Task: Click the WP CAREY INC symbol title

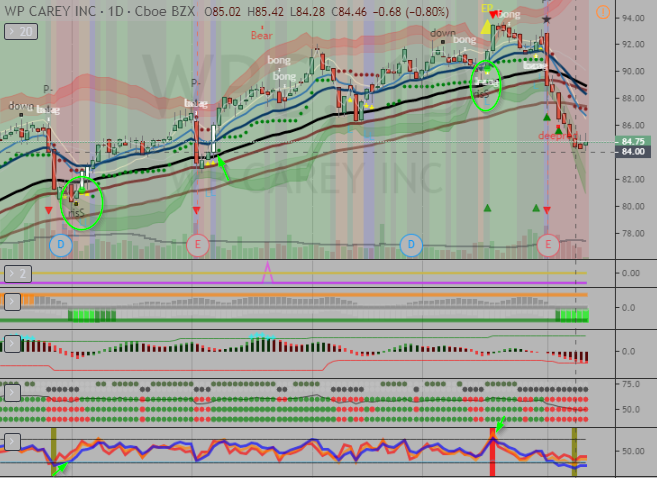Action: coord(51,11)
